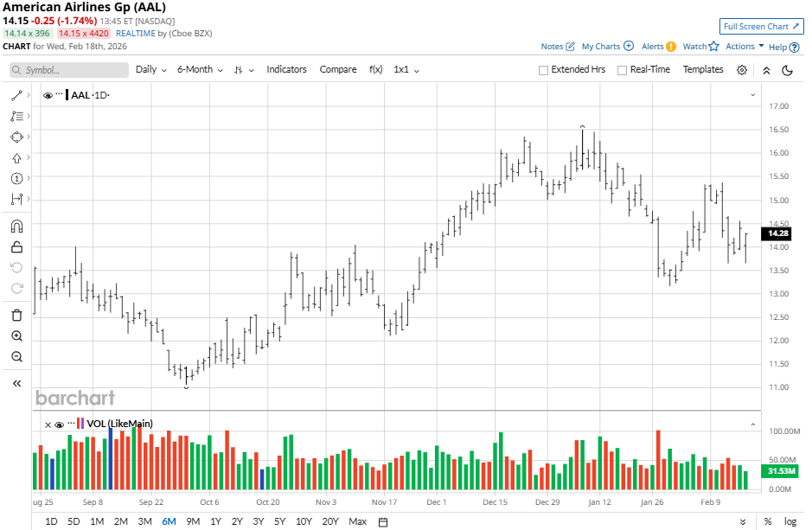Collapse the left drawing toolbar

point(16,383)
